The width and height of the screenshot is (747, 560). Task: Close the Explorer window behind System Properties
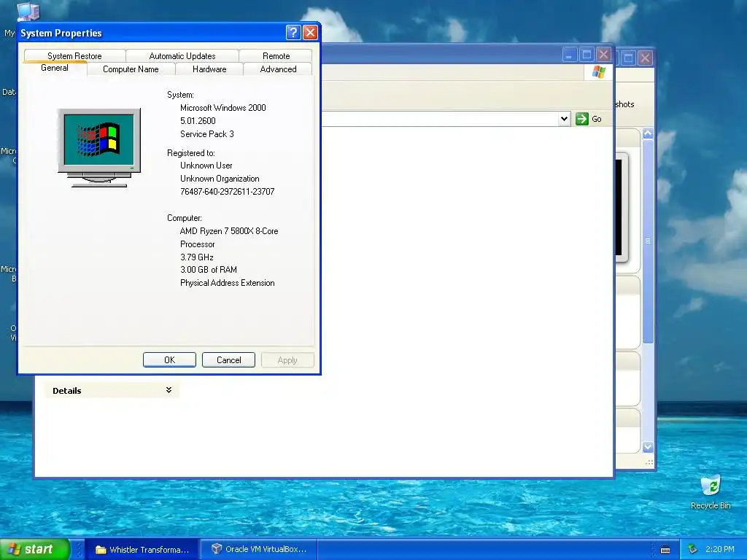click(603, 55)
